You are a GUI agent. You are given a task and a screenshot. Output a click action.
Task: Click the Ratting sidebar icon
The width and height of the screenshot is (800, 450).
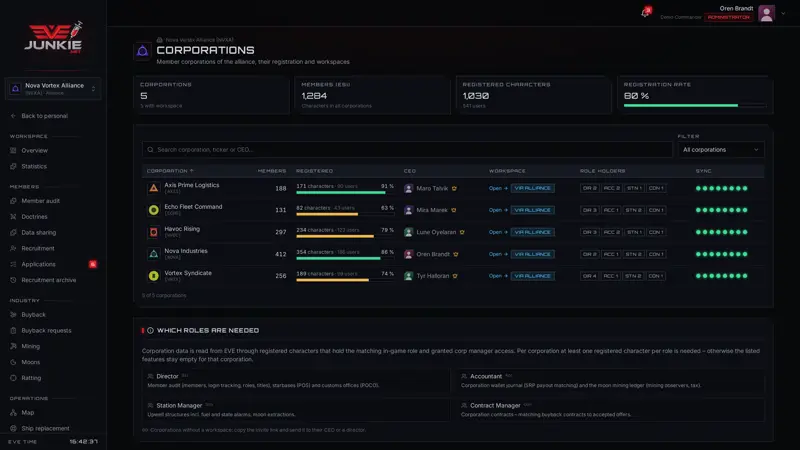[x=13, y=378]
